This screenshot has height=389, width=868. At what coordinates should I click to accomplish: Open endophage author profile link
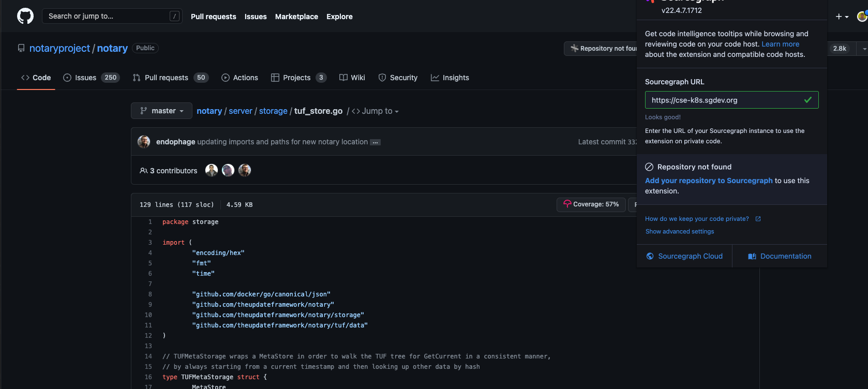(x=175, y=142)
